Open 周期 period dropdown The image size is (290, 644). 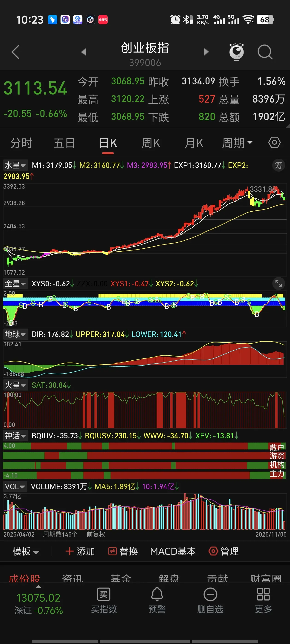pyautogui.click(x=238, y=143)
